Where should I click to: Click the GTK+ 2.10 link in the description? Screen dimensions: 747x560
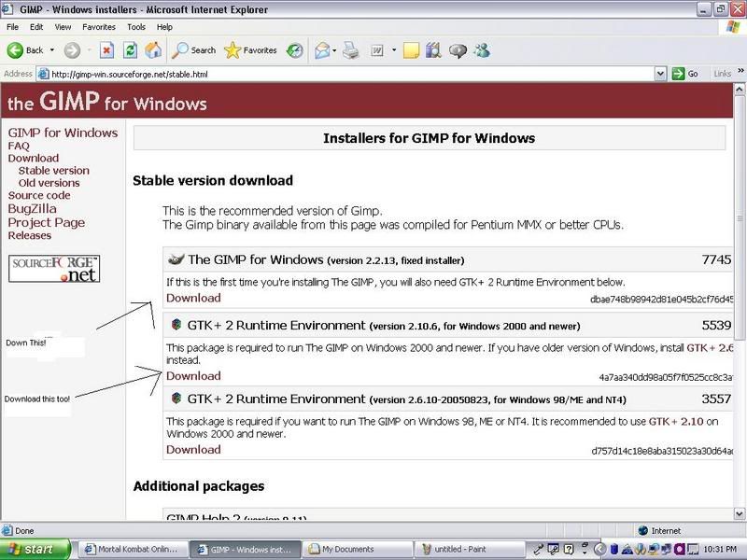676,422
